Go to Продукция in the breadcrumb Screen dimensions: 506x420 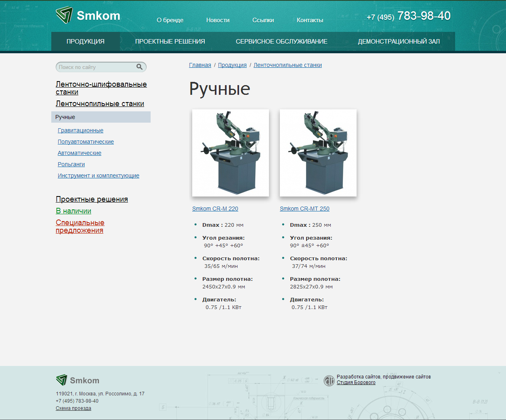[x=232, y=65]
